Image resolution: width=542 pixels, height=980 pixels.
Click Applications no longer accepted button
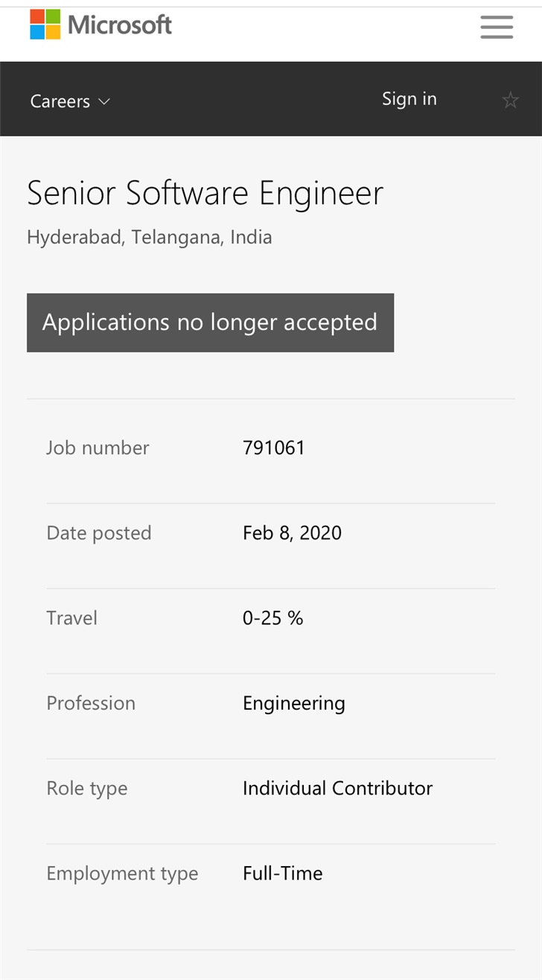click(210, 322)
